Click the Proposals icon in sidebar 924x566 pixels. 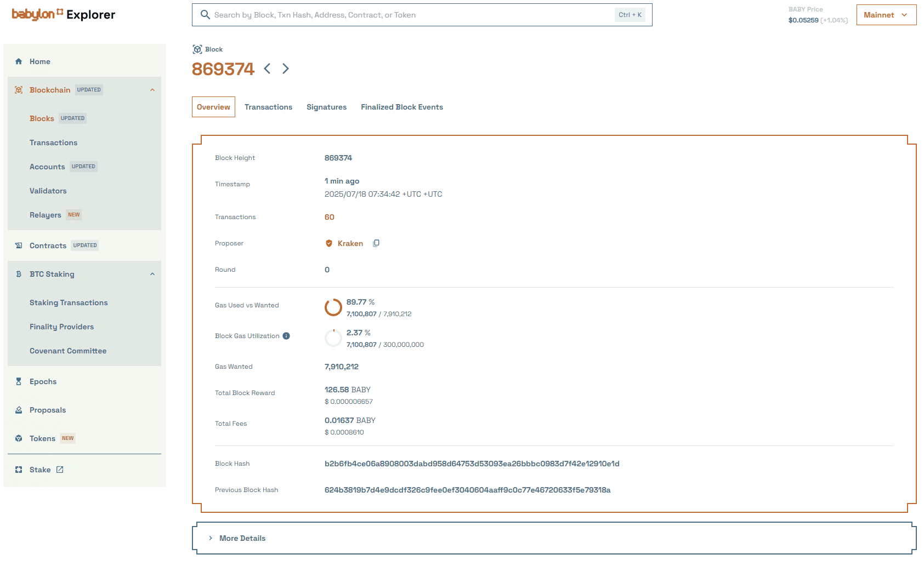click(19, 410)
